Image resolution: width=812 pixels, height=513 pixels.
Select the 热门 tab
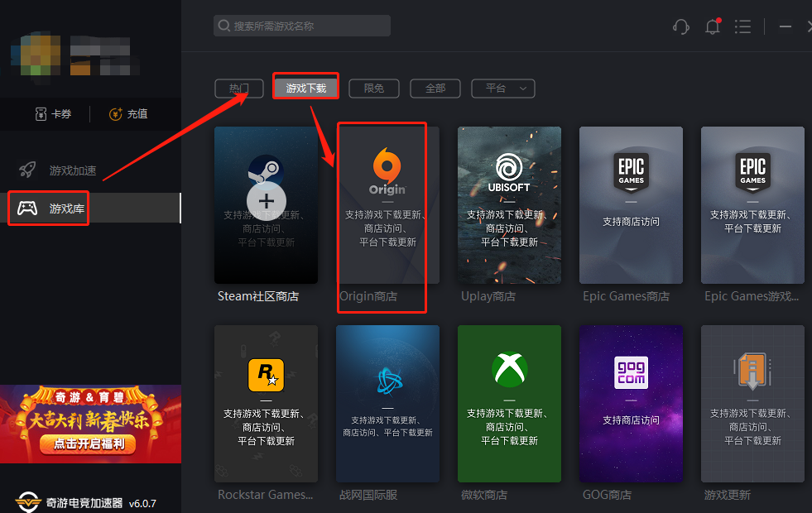point(239,88)
